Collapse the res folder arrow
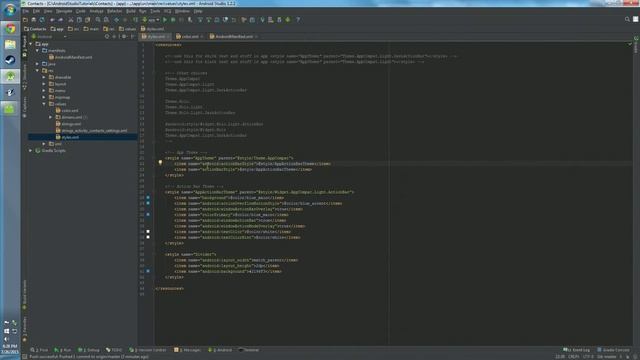The width and height of the screenshot is (640, 360). (x=38, y=71)
